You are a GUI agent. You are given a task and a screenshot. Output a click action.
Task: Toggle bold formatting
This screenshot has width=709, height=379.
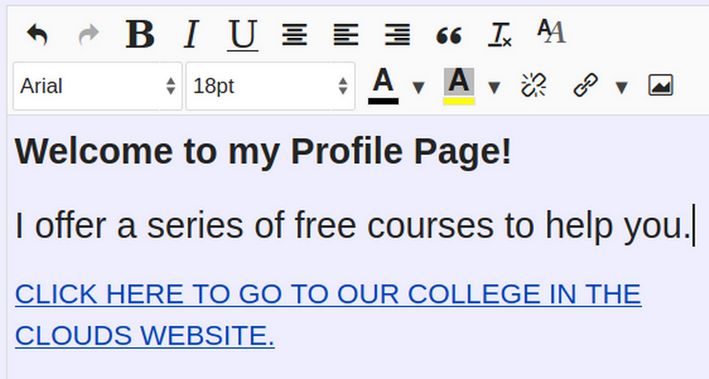[140, 34]
